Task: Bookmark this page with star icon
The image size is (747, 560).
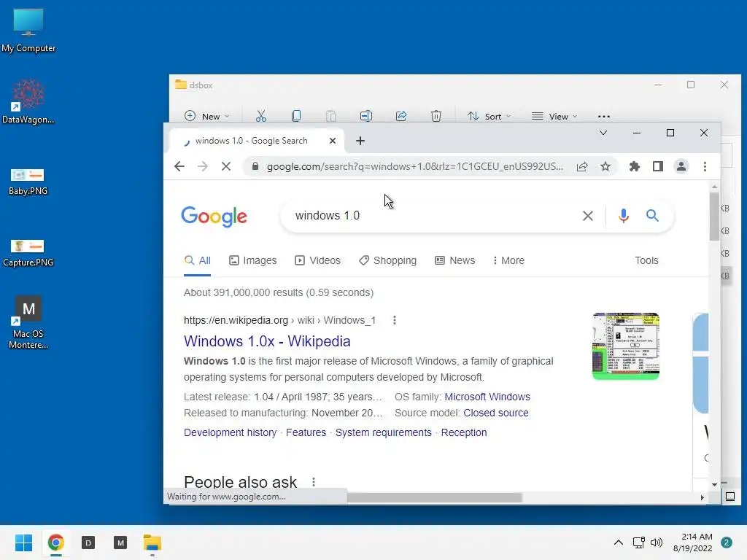Action: coord(605,166)
